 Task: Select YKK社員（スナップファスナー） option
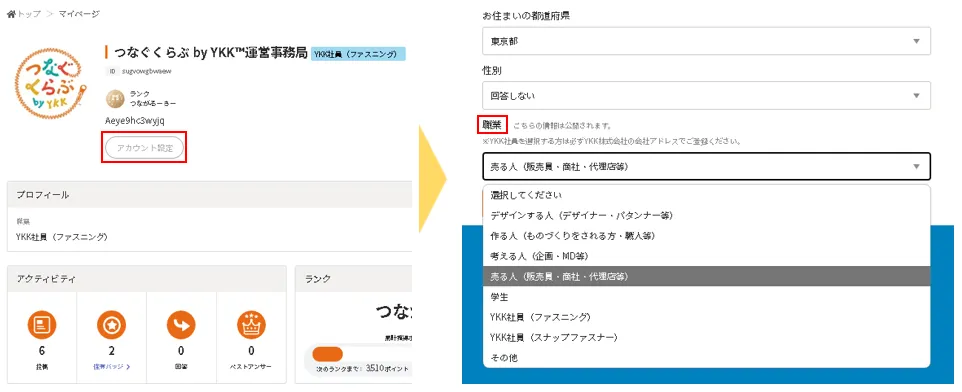click(x=706, y=337)
